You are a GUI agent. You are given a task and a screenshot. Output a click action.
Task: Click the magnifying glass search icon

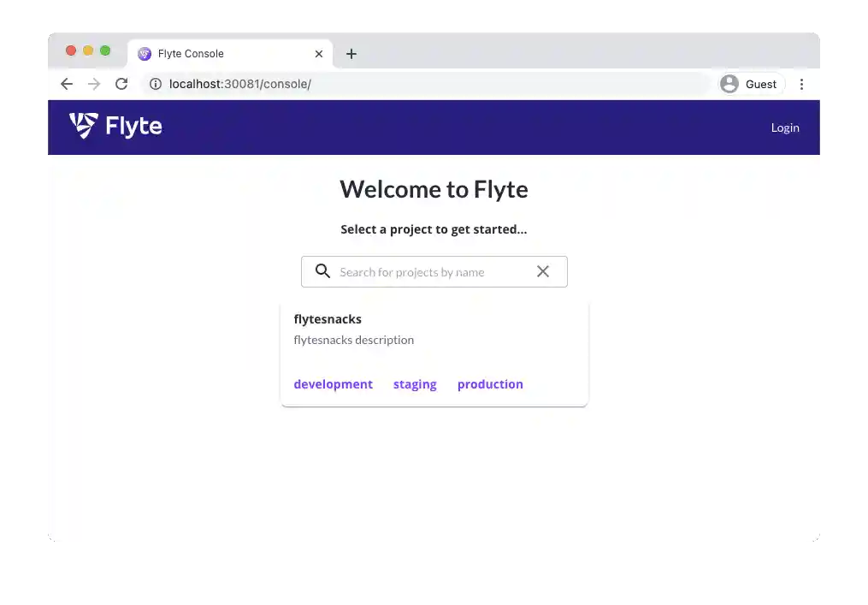click(x=322, y=270)
